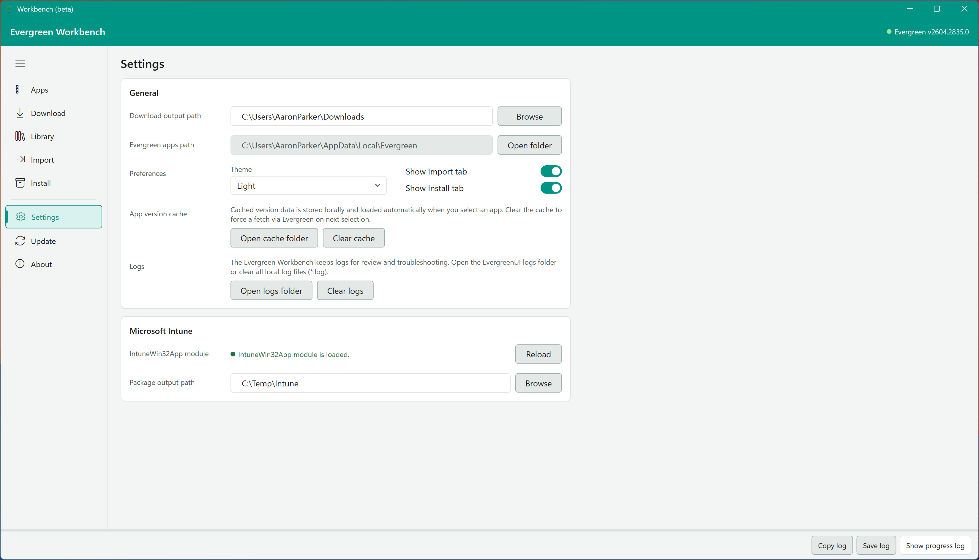Click the green Evergreen version status dot
Screen dimensions: 979x560
889,31
